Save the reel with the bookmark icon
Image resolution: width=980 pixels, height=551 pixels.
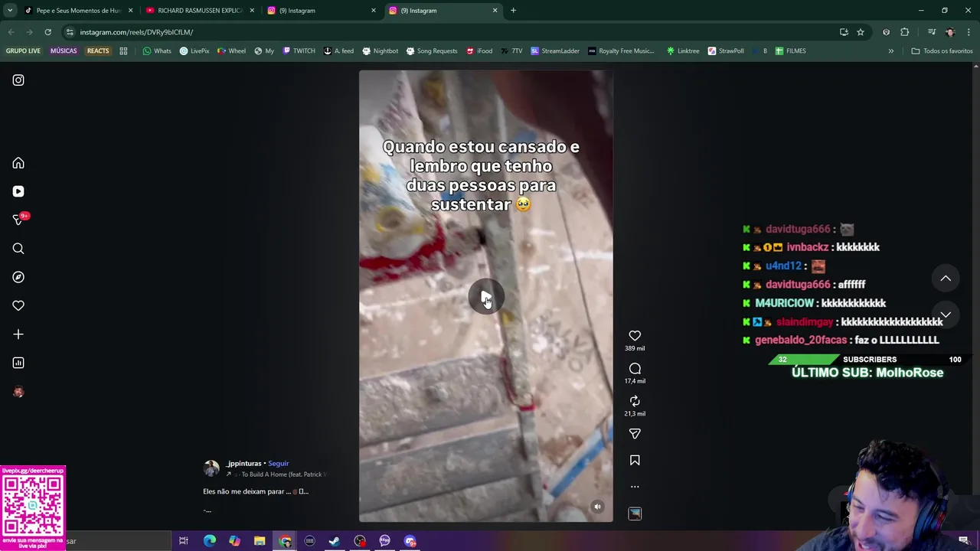635,461
